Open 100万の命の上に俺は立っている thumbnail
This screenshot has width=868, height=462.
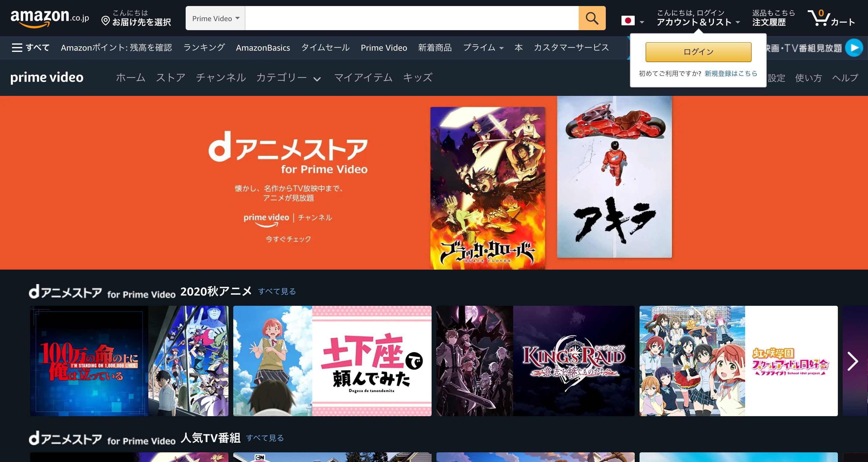tap(129, 361)
